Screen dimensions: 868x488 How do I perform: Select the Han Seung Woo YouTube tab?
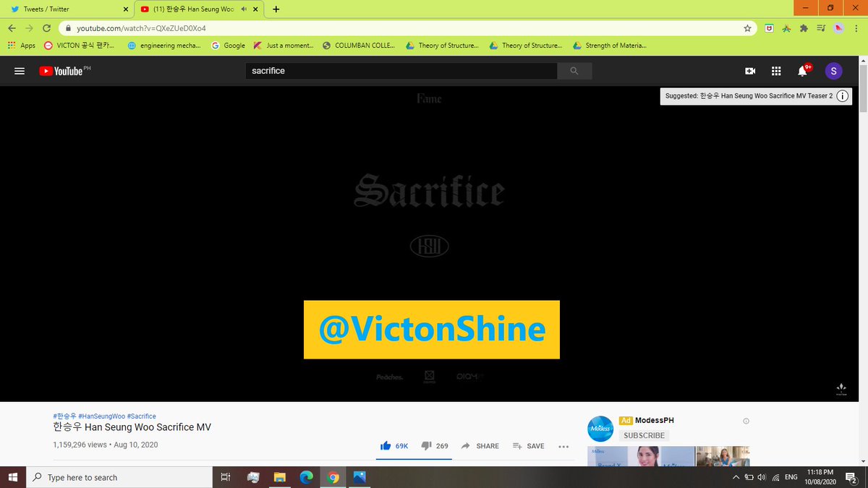pos(194,9)
